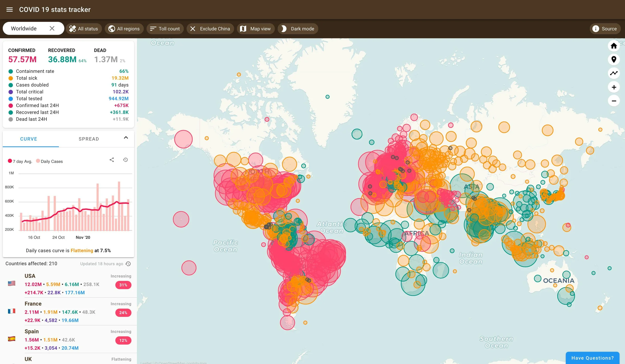The height and width of the screenshot is (364, 625).
Task: Open the Have Questions? chat
Action: click(592, 358)
